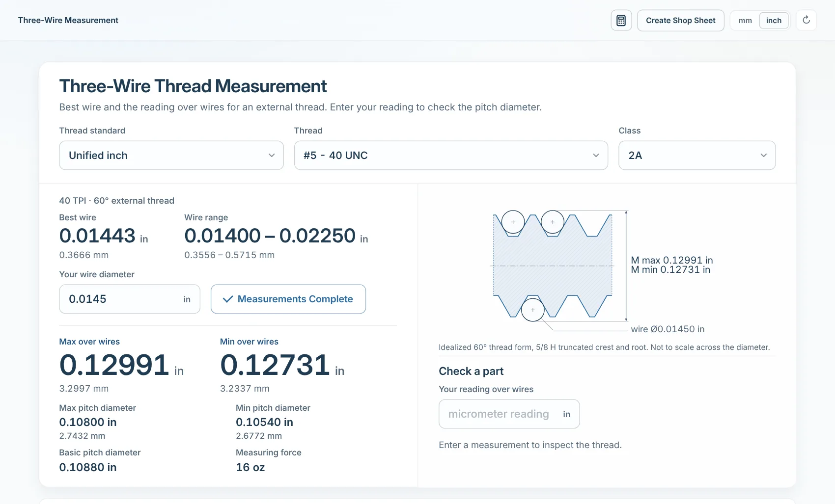Click the M max 0.12991 in label
Screen dimensions: 835x504
pyautogui.click(x=672, y=260)
